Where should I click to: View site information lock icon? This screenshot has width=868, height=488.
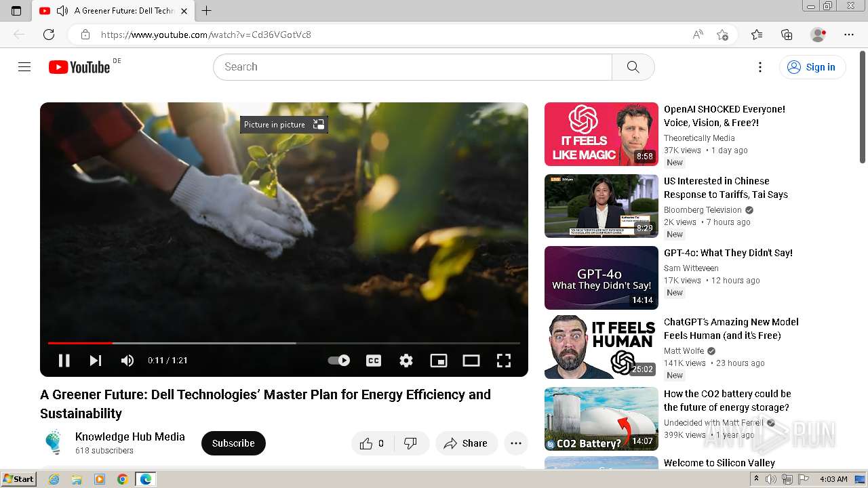85,35
